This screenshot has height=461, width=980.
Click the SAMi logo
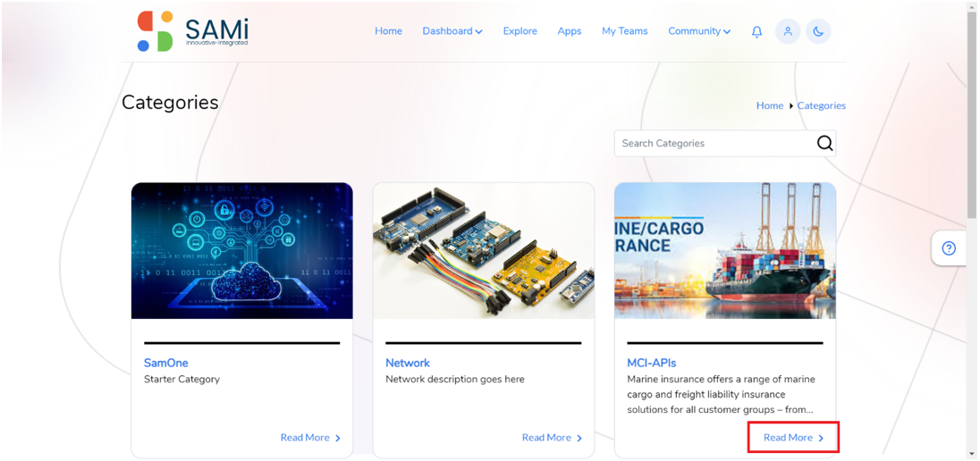tap(192, 31)
